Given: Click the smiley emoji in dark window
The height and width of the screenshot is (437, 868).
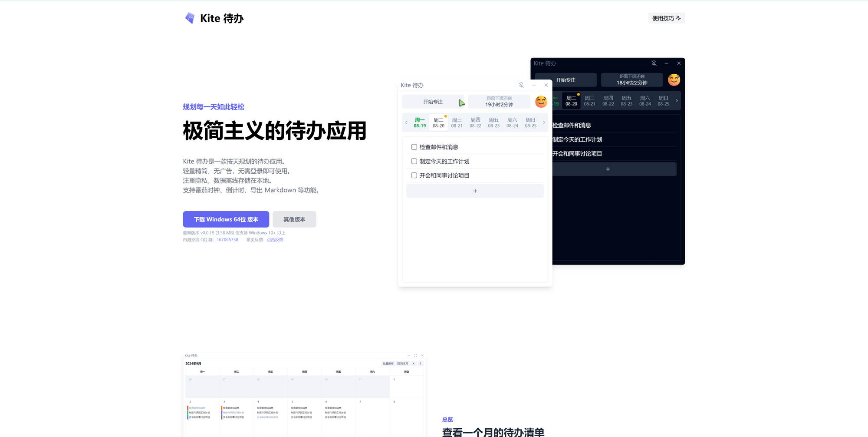Looking at the screenshot, I should 674,80.
